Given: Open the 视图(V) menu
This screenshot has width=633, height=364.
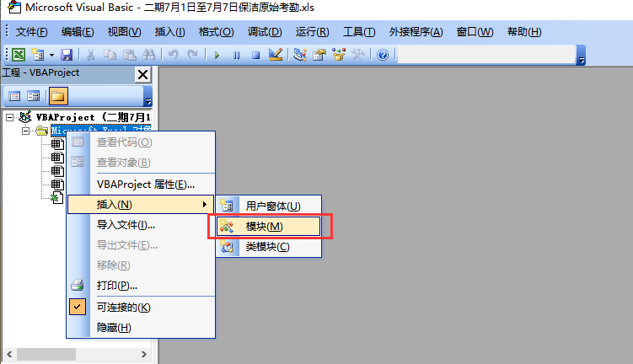Looking at the screenshot, I should click(125, 32).
